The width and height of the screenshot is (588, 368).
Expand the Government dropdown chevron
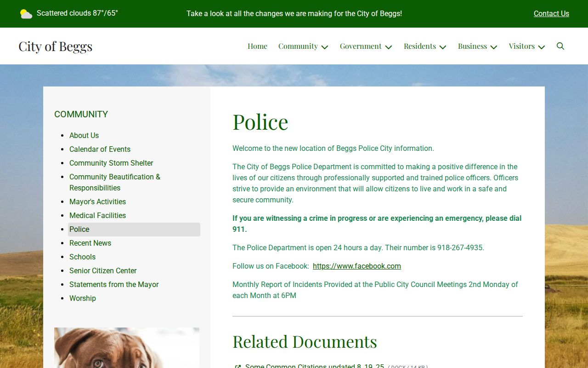[x=389, y=47]
